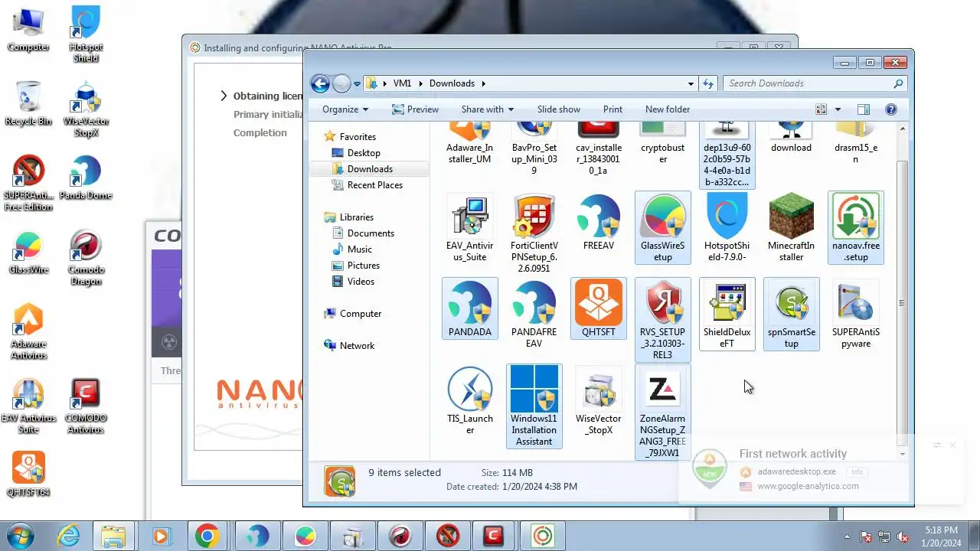Viewport: 980px width, 551px height.
Task: Select the QHTSFT file in Downloads
Action: tap(599, 308)
